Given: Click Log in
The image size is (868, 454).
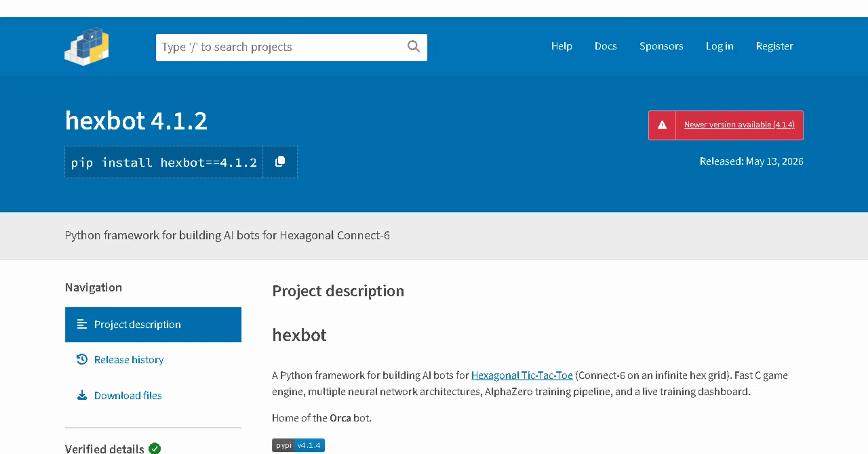Looking at the screenshot, I should pos(719,46).
